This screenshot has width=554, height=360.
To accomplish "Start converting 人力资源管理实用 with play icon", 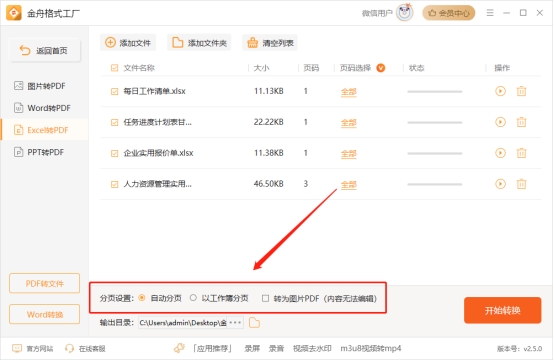I will [x=500, y=184].
